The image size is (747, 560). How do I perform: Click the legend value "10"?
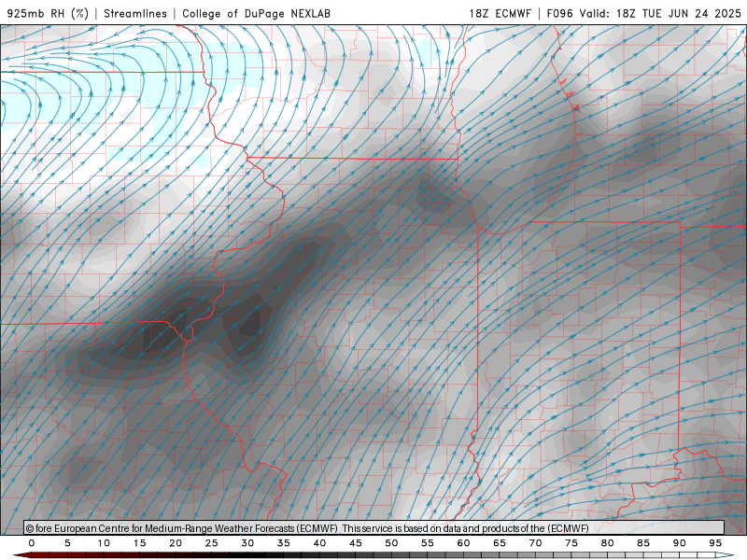click(104, 543)
